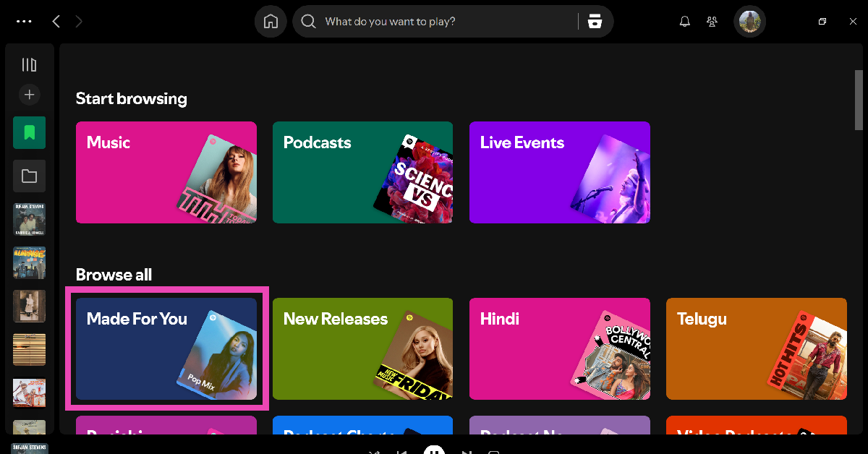Open the Telugu category card

tap(757, 348)
